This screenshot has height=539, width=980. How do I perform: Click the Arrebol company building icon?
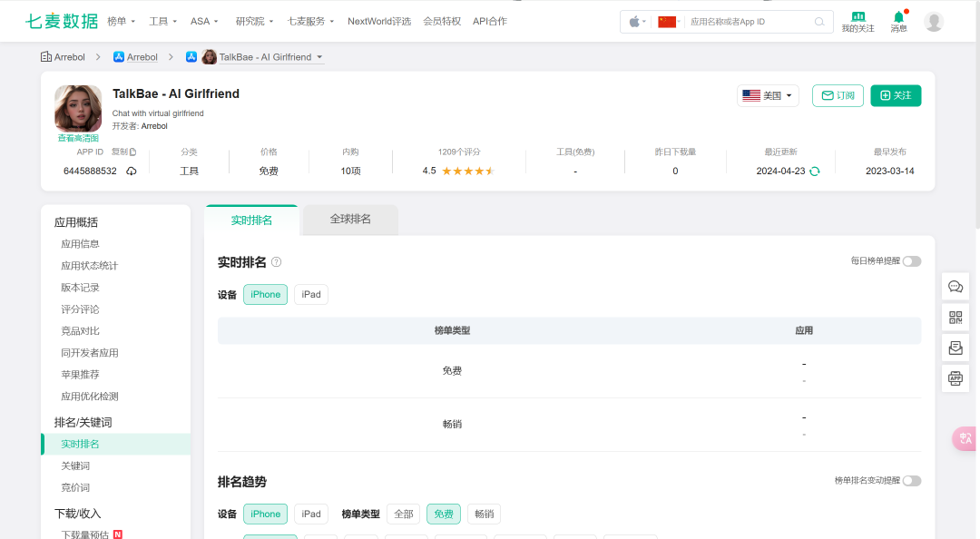point(46,57)
